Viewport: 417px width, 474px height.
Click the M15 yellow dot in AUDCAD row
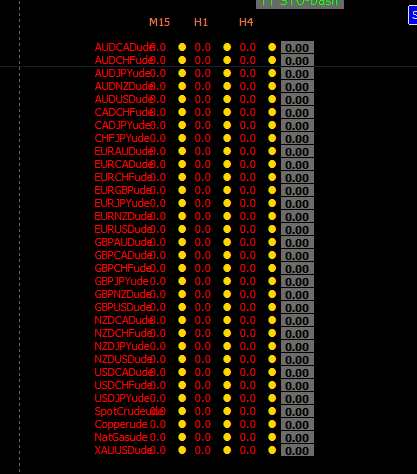point(182,47)
